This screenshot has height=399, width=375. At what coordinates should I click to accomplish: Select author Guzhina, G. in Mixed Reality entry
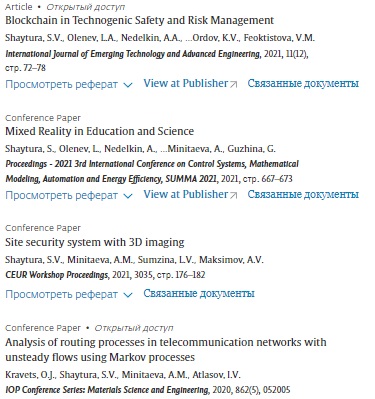[x=251, y=149]
